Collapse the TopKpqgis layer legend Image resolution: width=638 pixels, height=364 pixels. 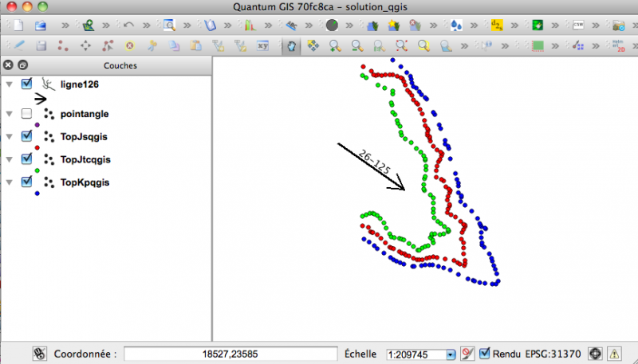(10, 182)
